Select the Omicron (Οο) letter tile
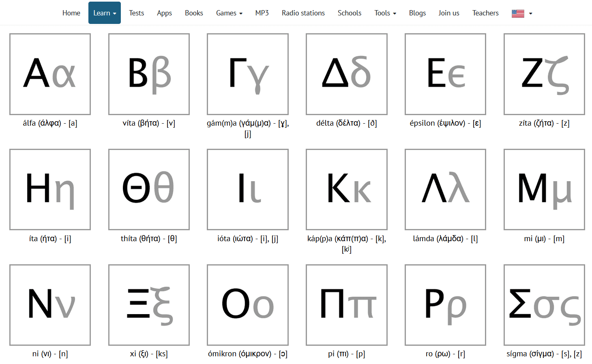The height and width of the screenshot is (364, 592). point(248,305)
